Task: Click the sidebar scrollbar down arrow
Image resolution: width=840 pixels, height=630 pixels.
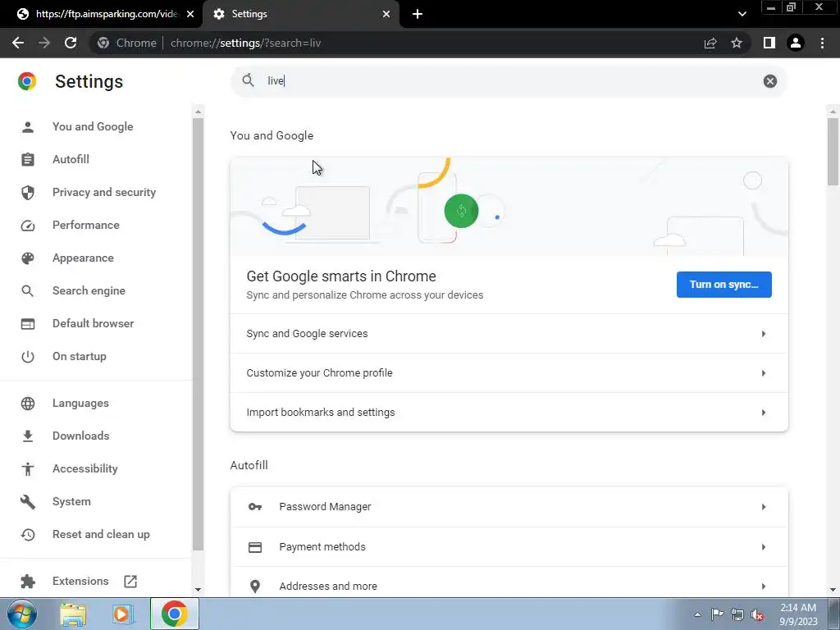Action: point(199,590)
